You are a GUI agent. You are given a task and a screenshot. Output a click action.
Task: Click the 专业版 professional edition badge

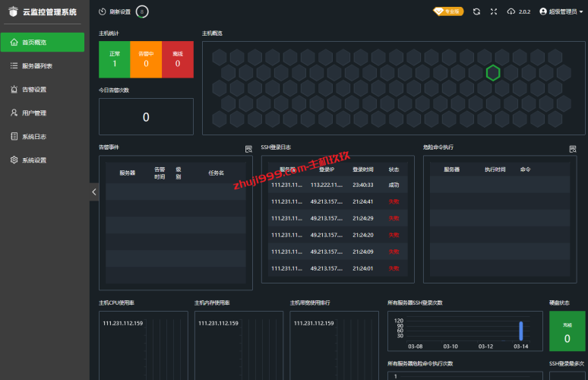(x=448, y=11)
